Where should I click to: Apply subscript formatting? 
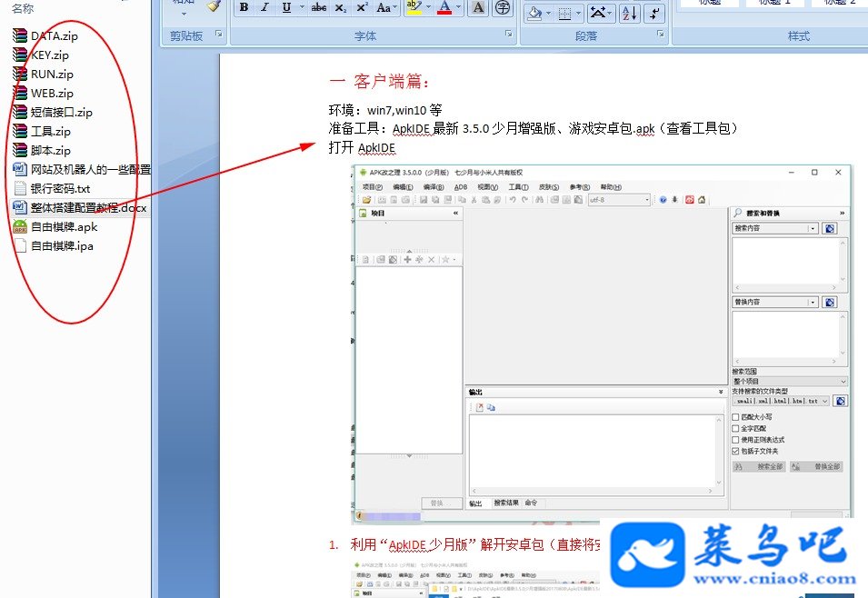341,7
